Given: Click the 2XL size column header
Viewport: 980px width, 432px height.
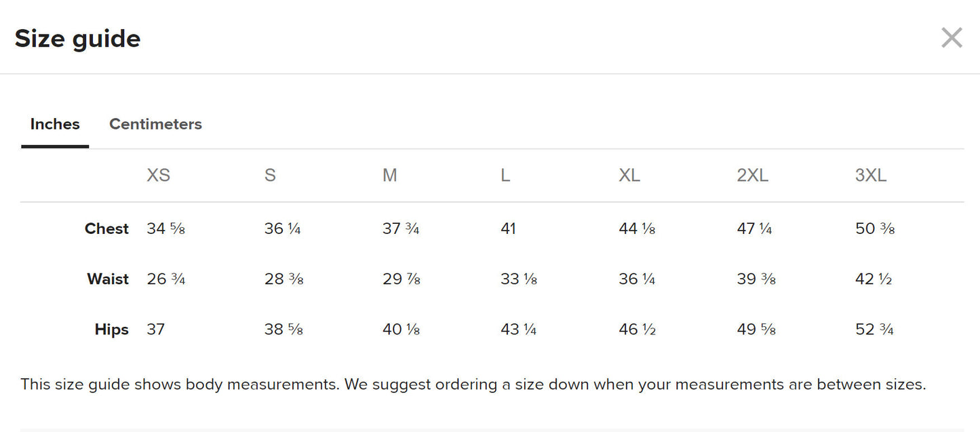Looking at the screenshot, I should pyautogui.click(x=752, y=176).
